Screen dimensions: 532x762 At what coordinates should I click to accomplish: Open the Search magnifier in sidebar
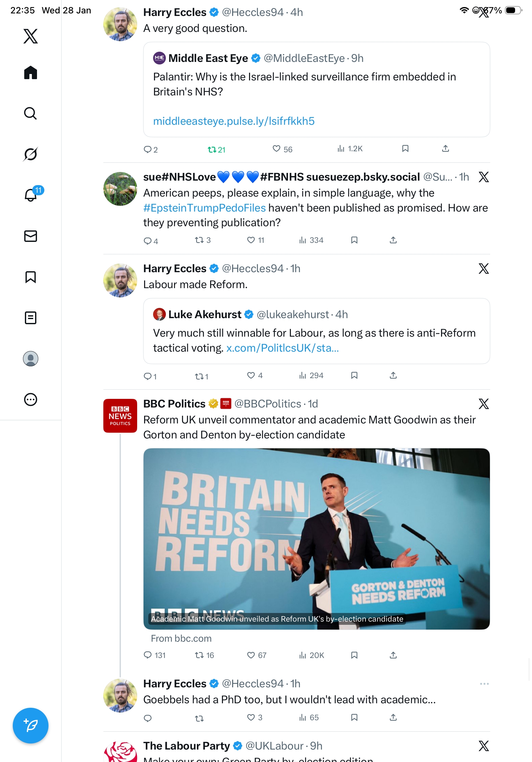(31, 113)
